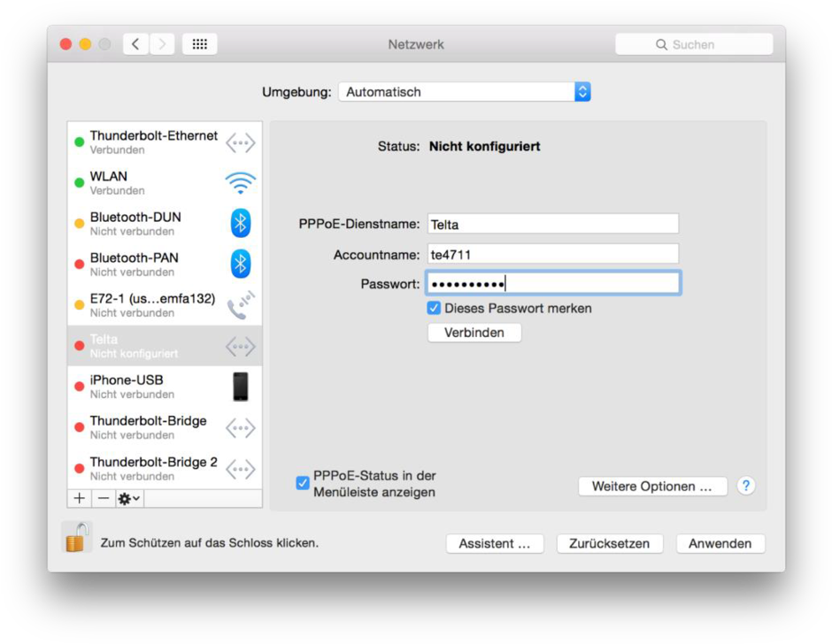Go forward with the right chevron button

tap(162, 44)
